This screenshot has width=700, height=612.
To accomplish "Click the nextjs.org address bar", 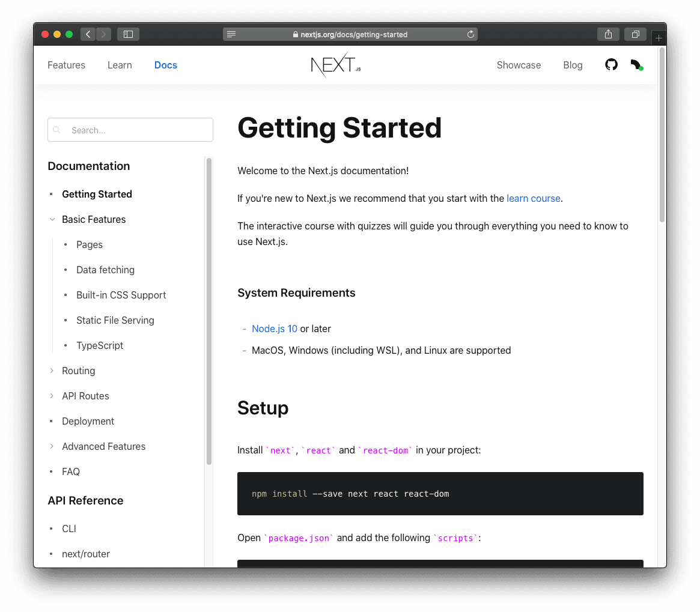I will (x=350, y=34).
